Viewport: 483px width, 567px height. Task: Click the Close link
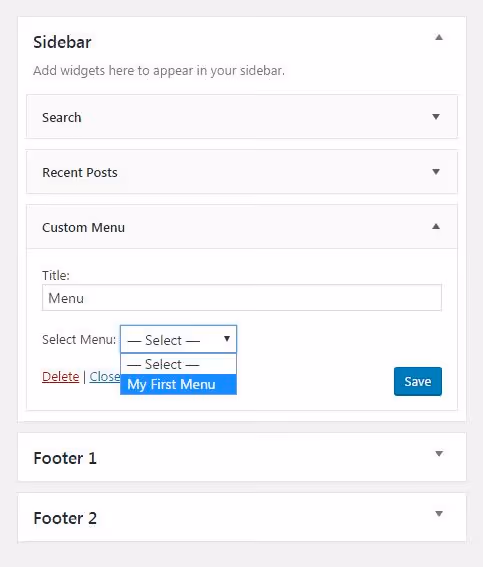[x=105, y=377]
